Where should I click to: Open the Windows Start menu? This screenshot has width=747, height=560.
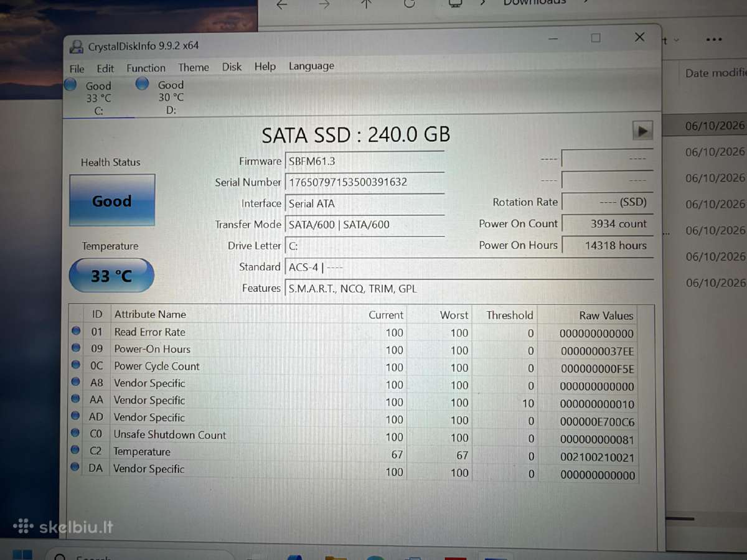pos(22,555)
